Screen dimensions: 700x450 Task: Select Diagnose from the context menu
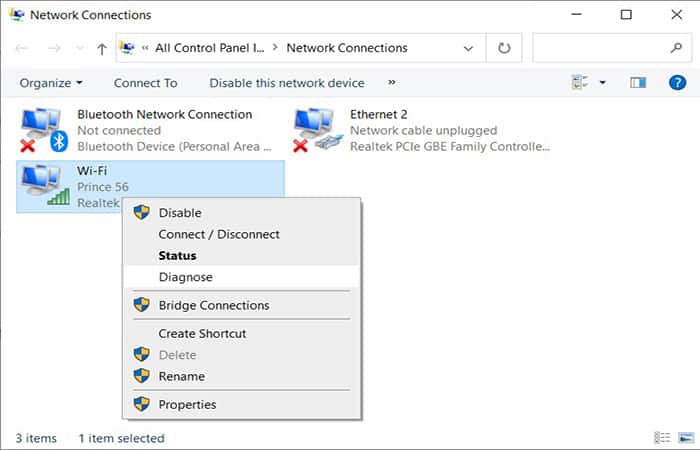point(185,277)
